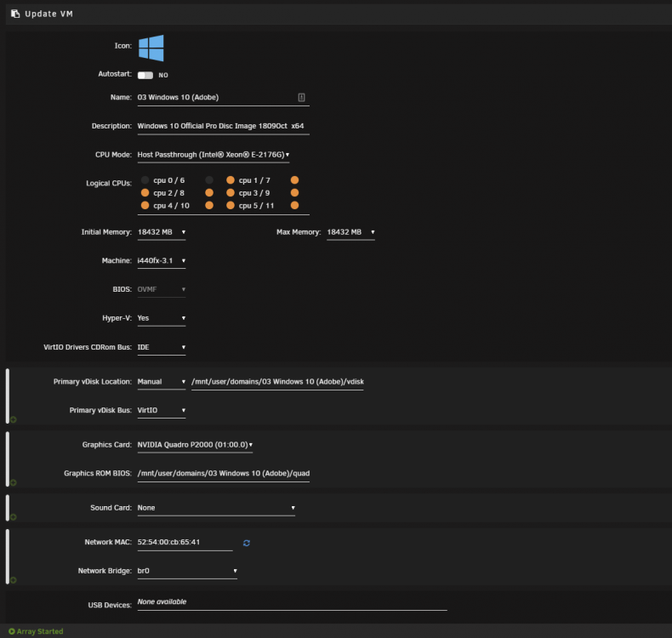This screenshot has width=672, height=638.
Task: Click the primary vDisk path field
Action: click(277, 381)
